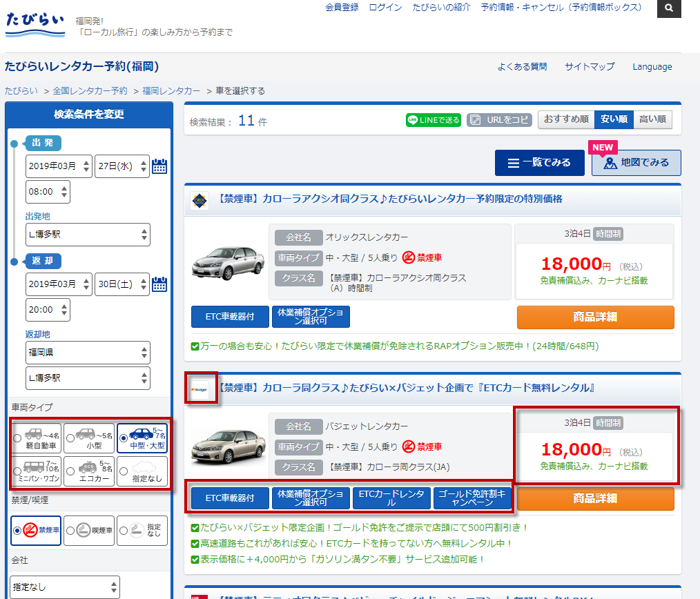This screenshot has width=700, height=599.
Task: Copy URL with URLをコピ button
Action: pyautogui.click(x=500, y=120)
